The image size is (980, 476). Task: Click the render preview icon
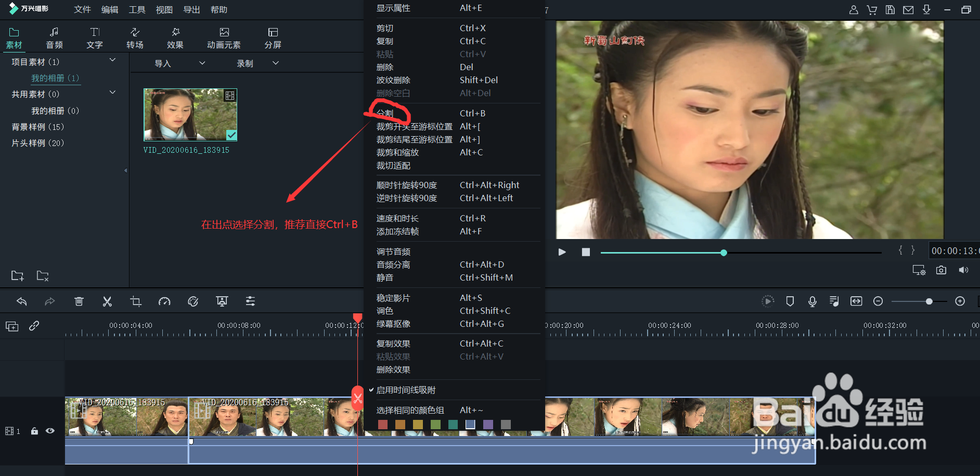pos(768,301)
